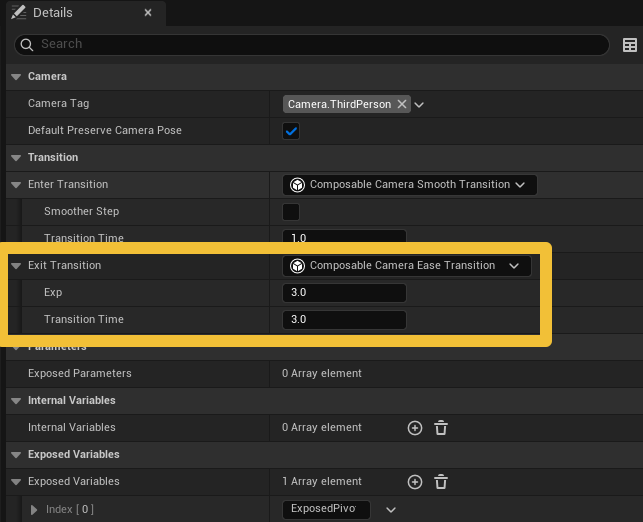Add a new Exposed Variables array element
Viewport: 643px width, 522px height.
(x=415, y=482)
